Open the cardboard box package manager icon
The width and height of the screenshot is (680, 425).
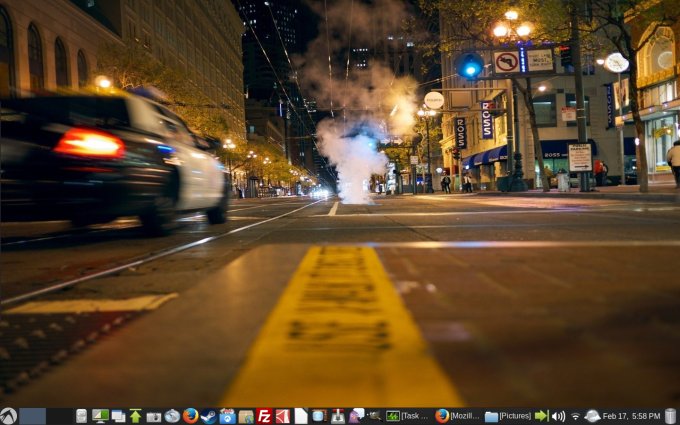246,417
